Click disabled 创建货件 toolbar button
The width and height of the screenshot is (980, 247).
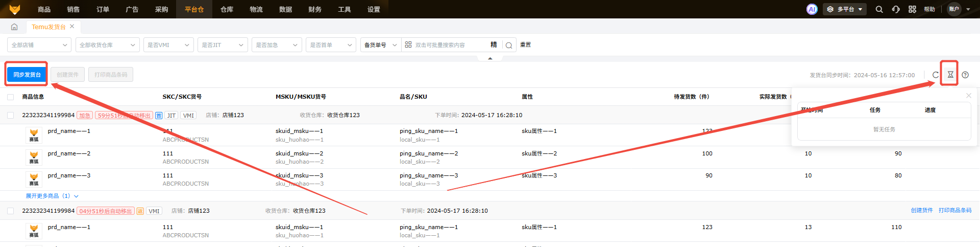(68, 75)
